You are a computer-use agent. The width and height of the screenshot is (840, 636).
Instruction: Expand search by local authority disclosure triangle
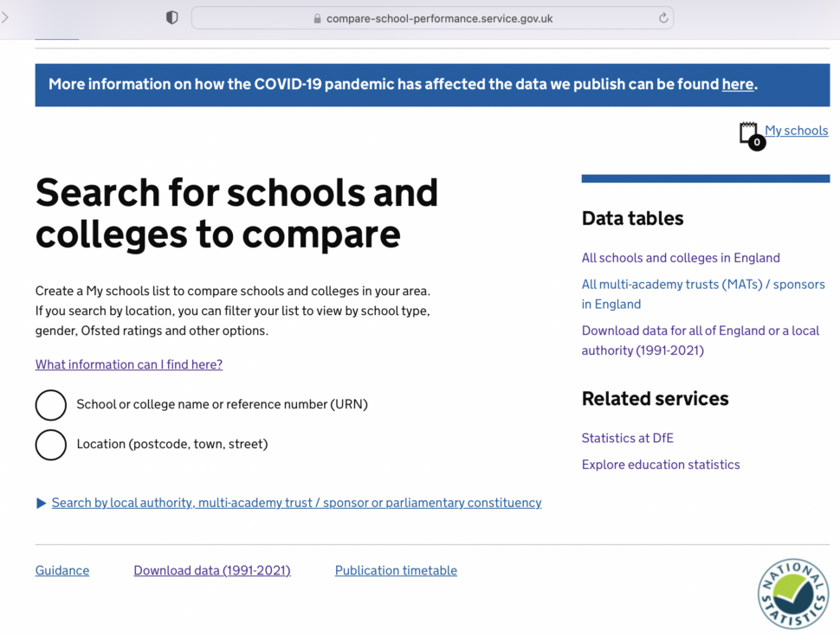pyautogui.click(x=41, y=504)
